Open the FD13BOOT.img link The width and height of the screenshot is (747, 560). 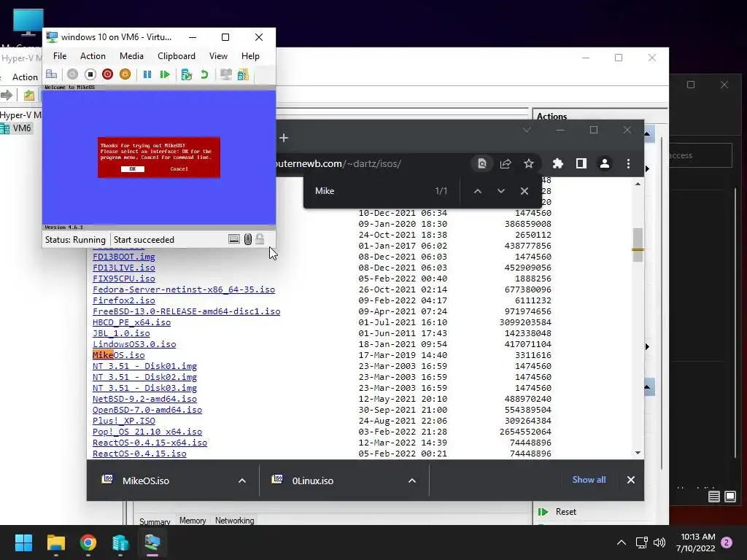pos(124,257)
